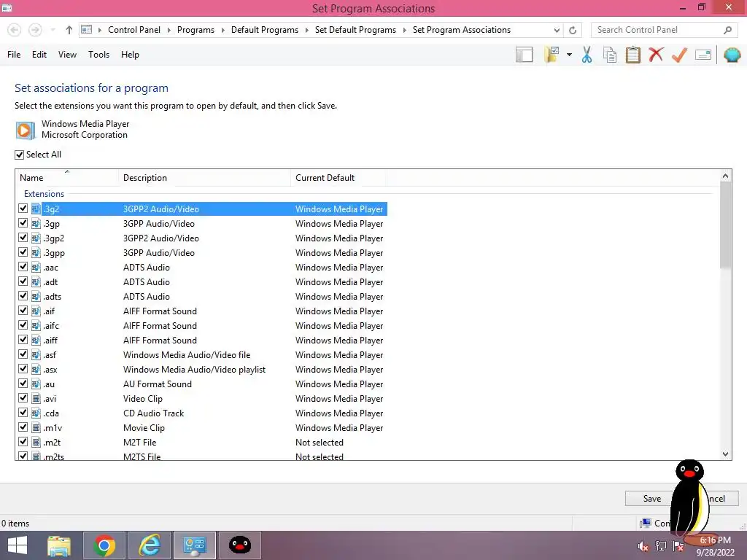Viewport: 747px width, 560px height.
Task: Switch to Control Panel taskbar button
Action: point(195,545)
